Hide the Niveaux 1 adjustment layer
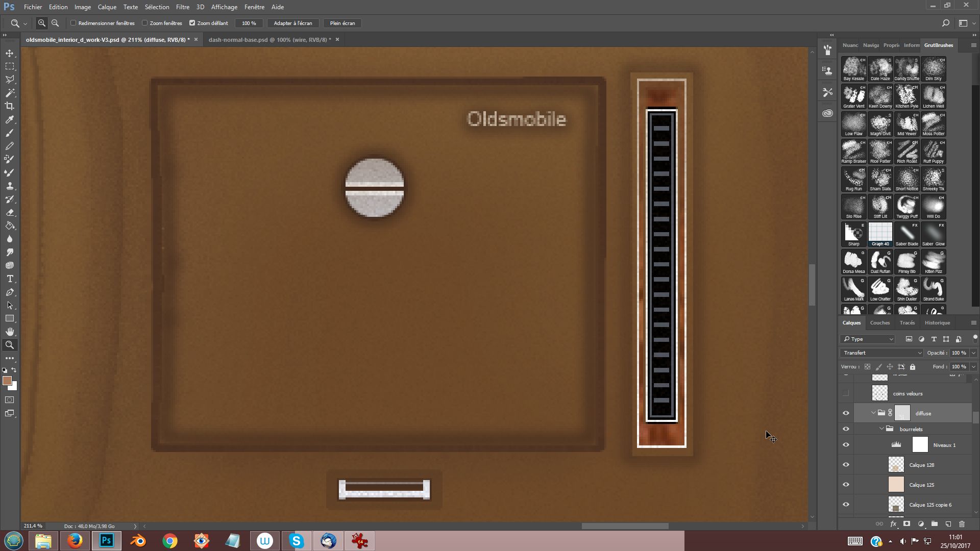 [846, 445]
